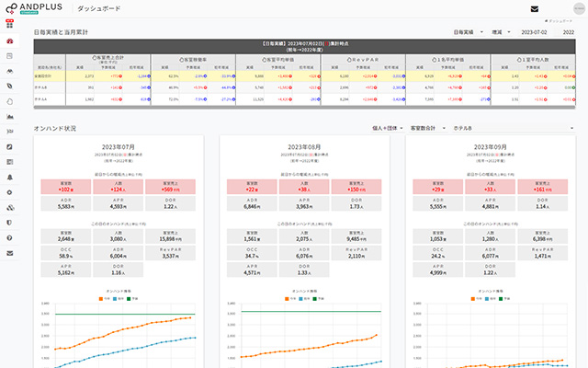Click the icon beside 客室売上合計 header
588x368 pixels.
pos(94,58)
